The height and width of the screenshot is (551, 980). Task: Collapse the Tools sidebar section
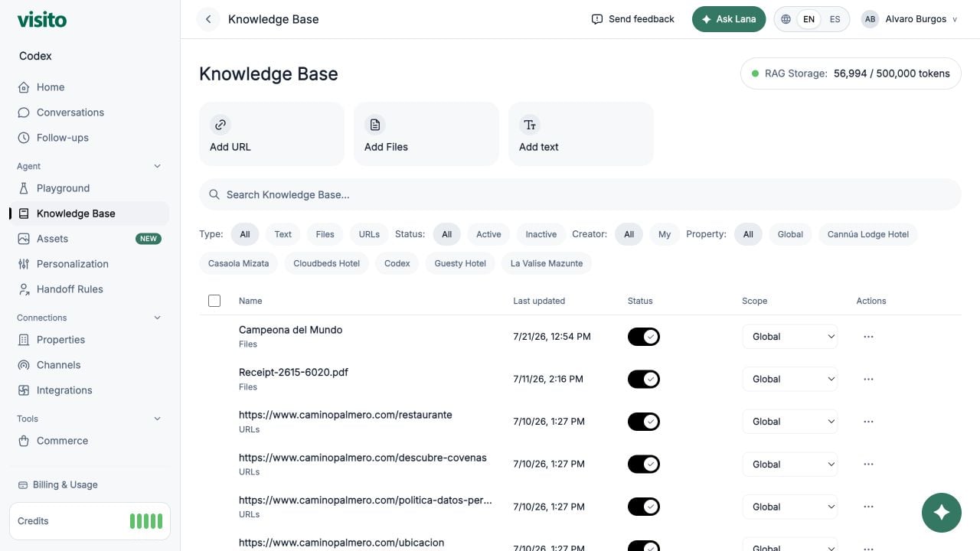tap(158, 419)
